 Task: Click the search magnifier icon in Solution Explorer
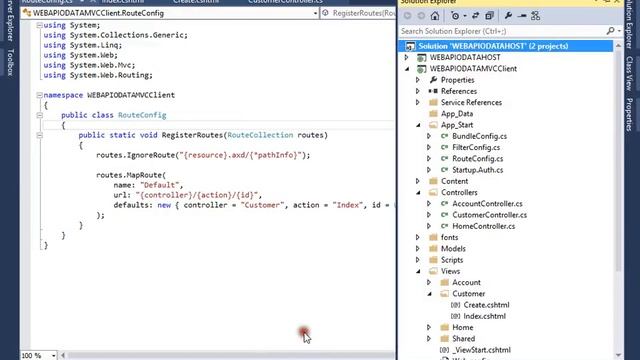(611, 31)
